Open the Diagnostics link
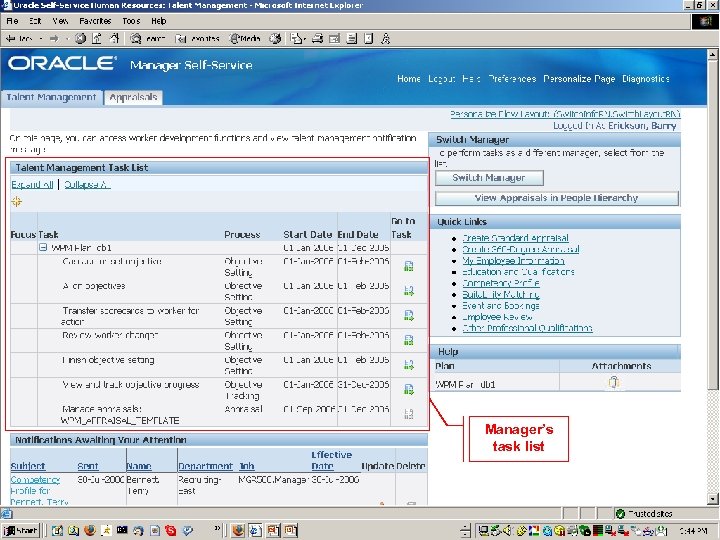The height and width of the screenshot is (540, 720). [x=646, y=79]
